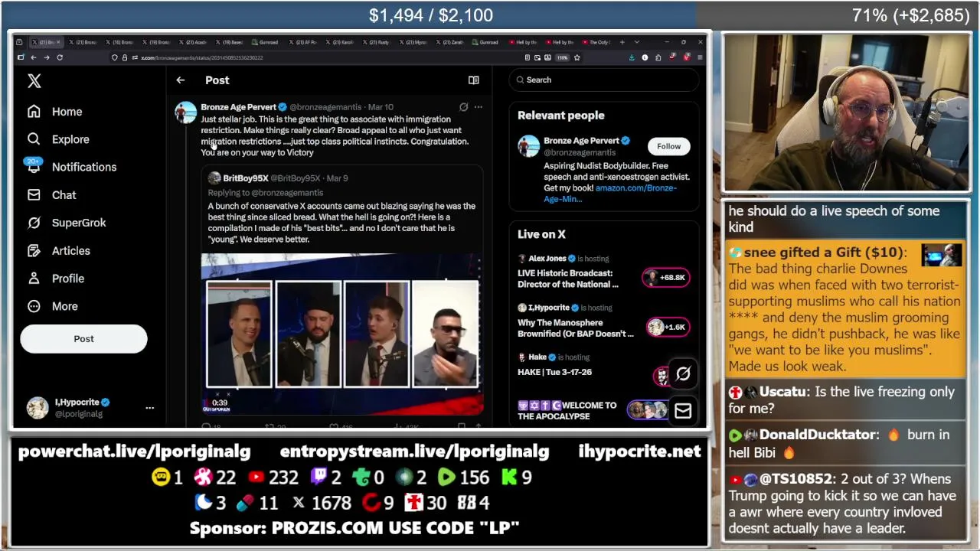The width and height of the screenshot is (980, 551).
Task: Click the browser Back arrow
Action: [x=34, y=57]
